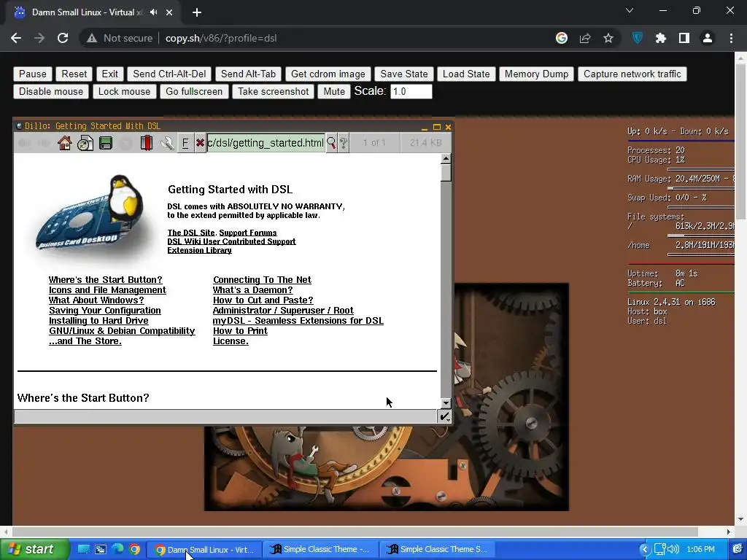This screenshot has height=560, width=747.
Task: Open How to Print link
Action: coord(240,330)
